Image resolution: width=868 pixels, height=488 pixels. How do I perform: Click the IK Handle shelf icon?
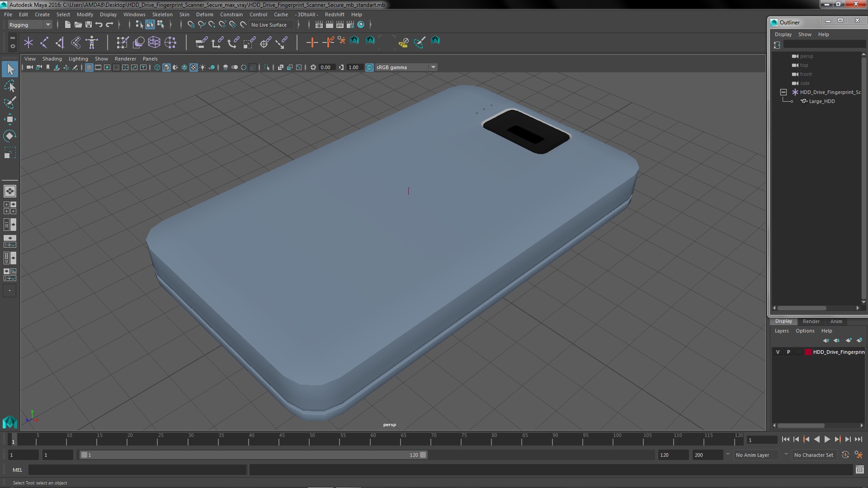pyautogui.click(x=60, y=42)
